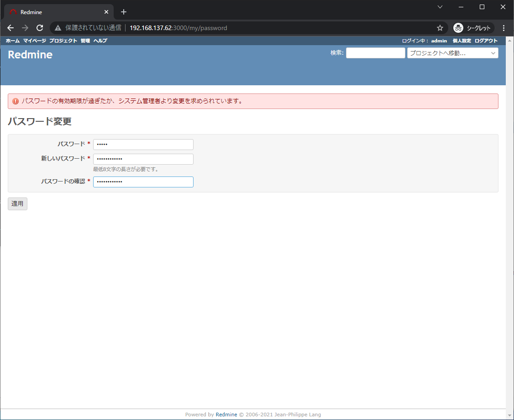The height and width of the screenshot is (420, 514).
Task: Open a new tab with the plus icon
Action: coord(123,11)
